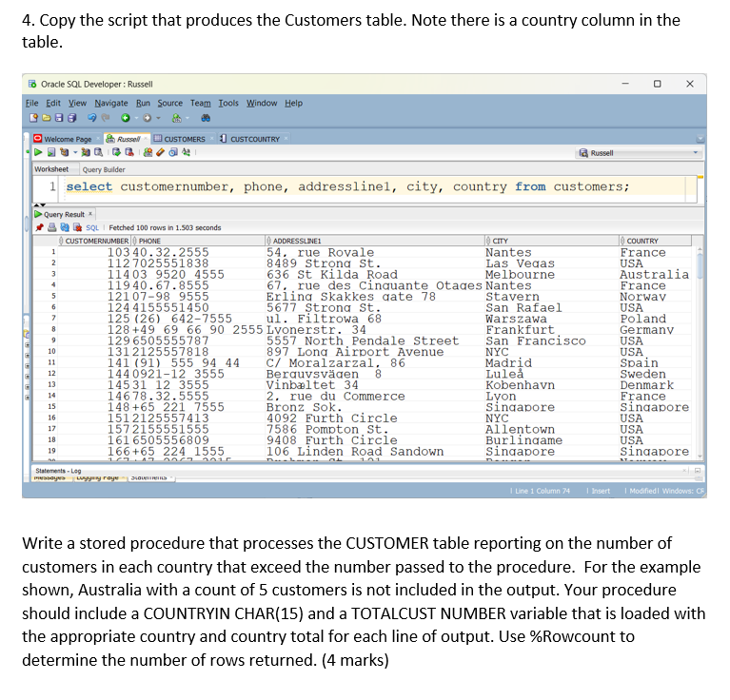The height and width of the screenshot is (700, 730).
Task: Click the delete row icon in Query Result
Action: pos(77,227)
